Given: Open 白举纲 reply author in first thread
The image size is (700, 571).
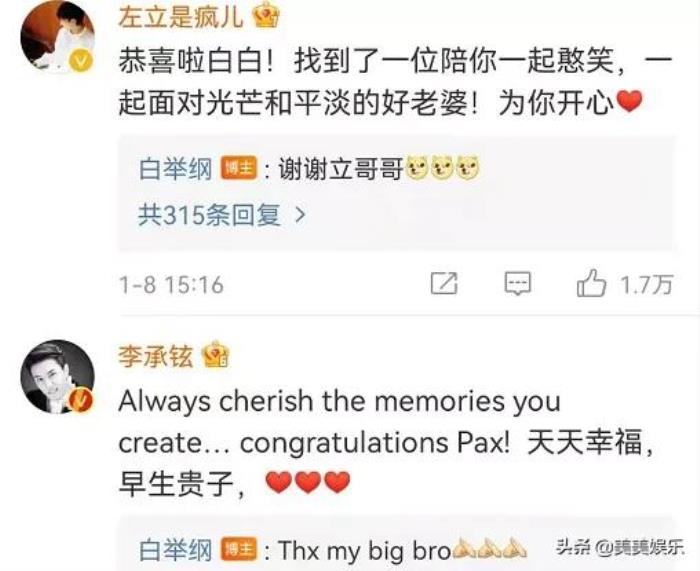Looking at the screenshot, I should [175, 169].
